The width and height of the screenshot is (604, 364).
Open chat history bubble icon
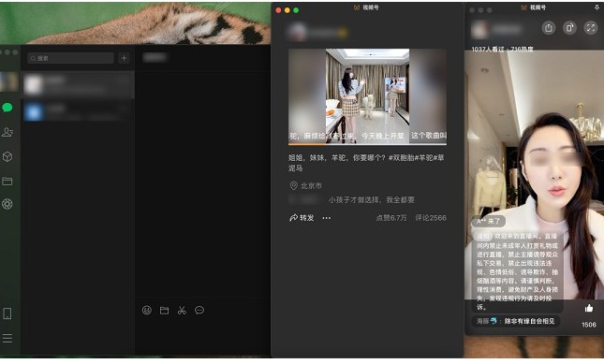point(199,310)
